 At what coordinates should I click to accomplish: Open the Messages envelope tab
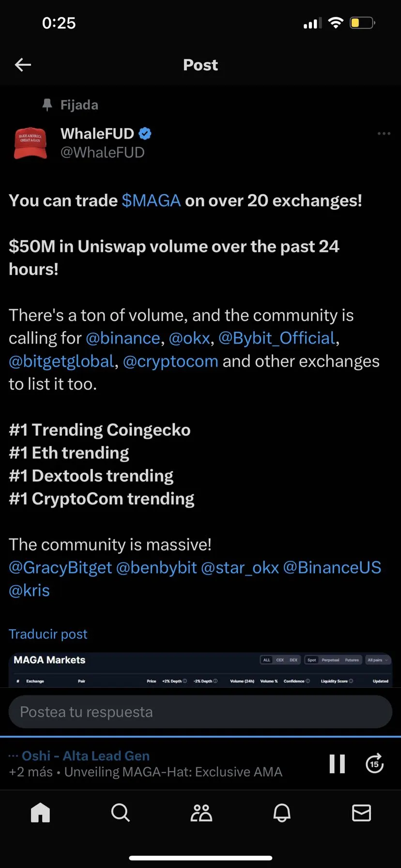point(361,813)
